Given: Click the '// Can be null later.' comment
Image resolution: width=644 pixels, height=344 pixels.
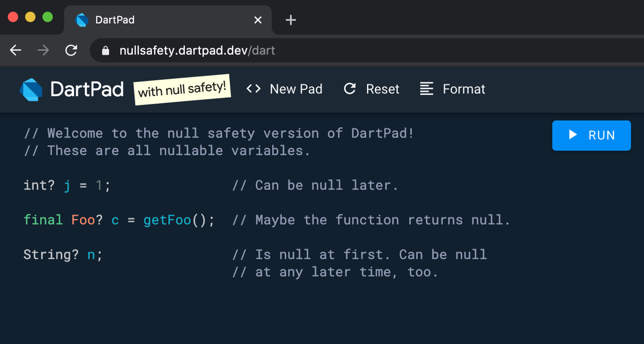Looking at the screenshot, I should [315, 186].
